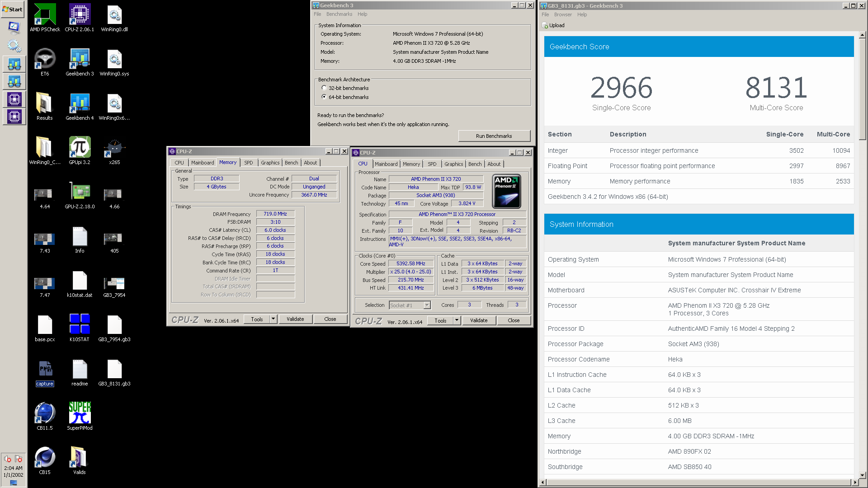Launch Geekbench 4 desktop shortcut
This screenshot has height=488, width=868.
(80, 106)
